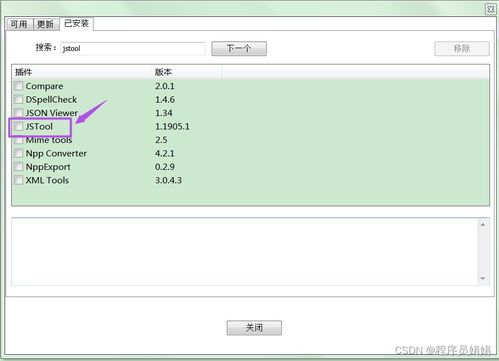The width and height of the screenshot is (499, 361).
Task: Click the 下一个 search button
Action: click(x=239, y=49)
